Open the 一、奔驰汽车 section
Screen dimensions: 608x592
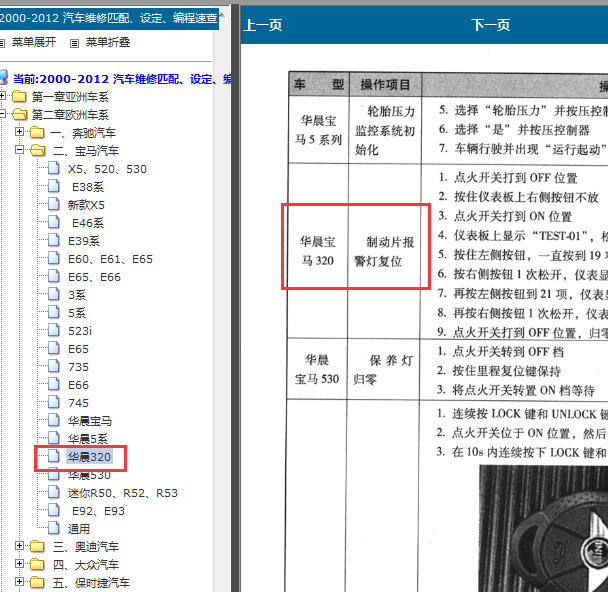tap(83, 133)
